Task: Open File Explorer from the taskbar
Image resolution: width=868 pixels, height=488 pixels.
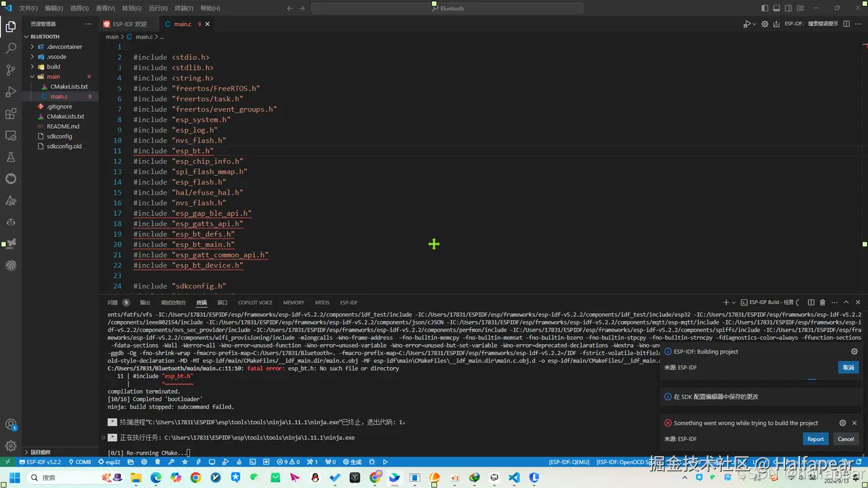Action: [x=136, y=478]
